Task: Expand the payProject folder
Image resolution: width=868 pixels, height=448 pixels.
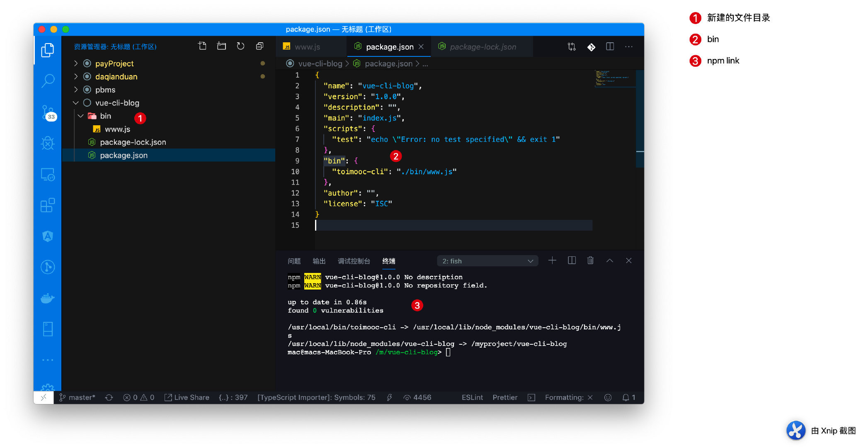Action: point(114,63)
